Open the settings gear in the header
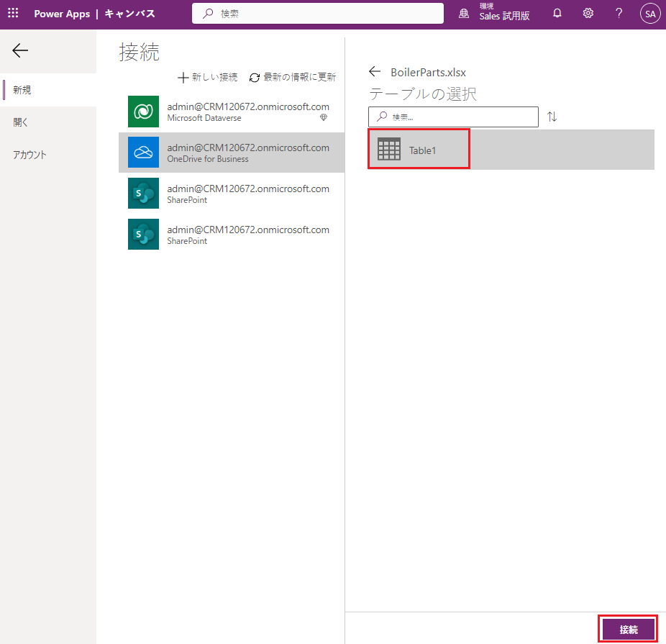Viewport: 666px width, 644px height. (x=588, y=13)
